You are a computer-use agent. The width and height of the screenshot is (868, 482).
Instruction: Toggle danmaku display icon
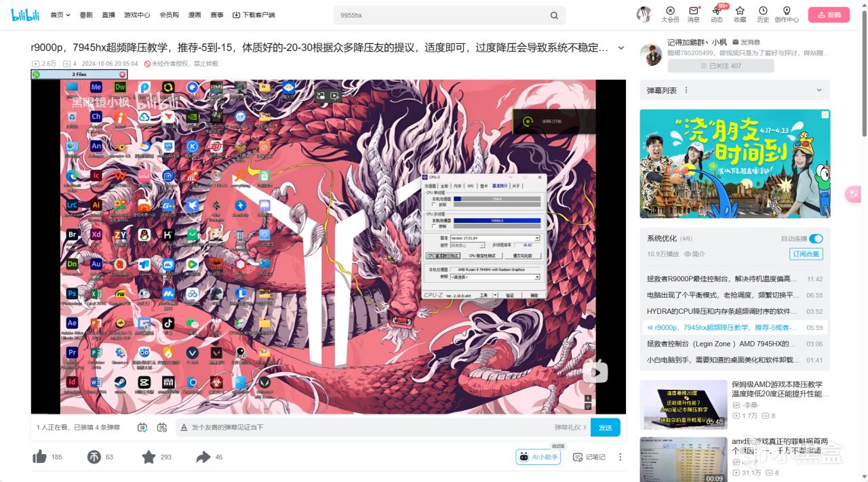coord(142,427)
